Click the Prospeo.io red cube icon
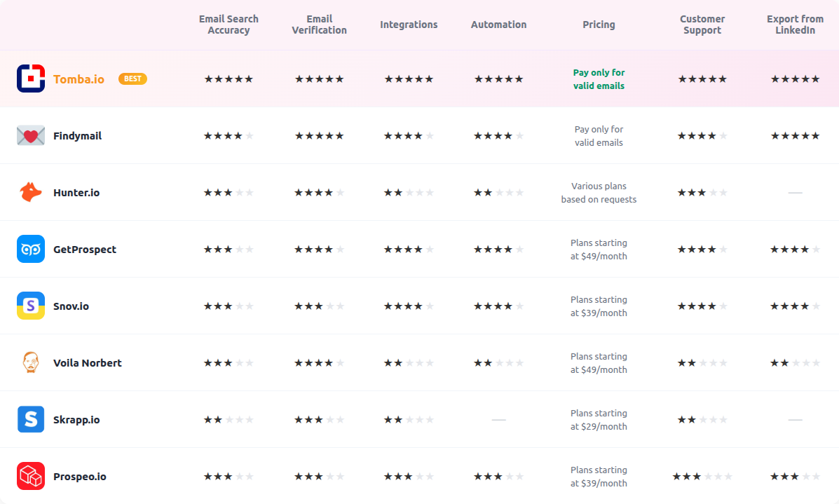This screenshot has height=504, width=839. (x=31, y=476)
